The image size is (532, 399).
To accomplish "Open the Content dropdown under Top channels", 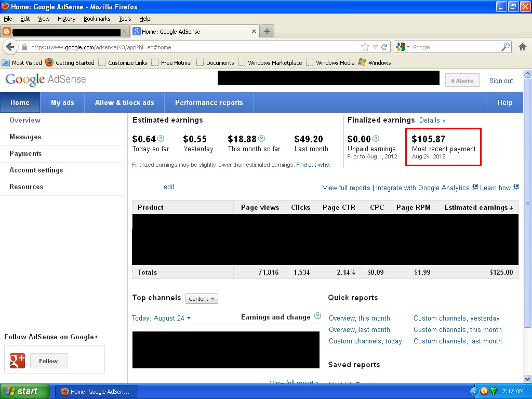I will point(202,299).
